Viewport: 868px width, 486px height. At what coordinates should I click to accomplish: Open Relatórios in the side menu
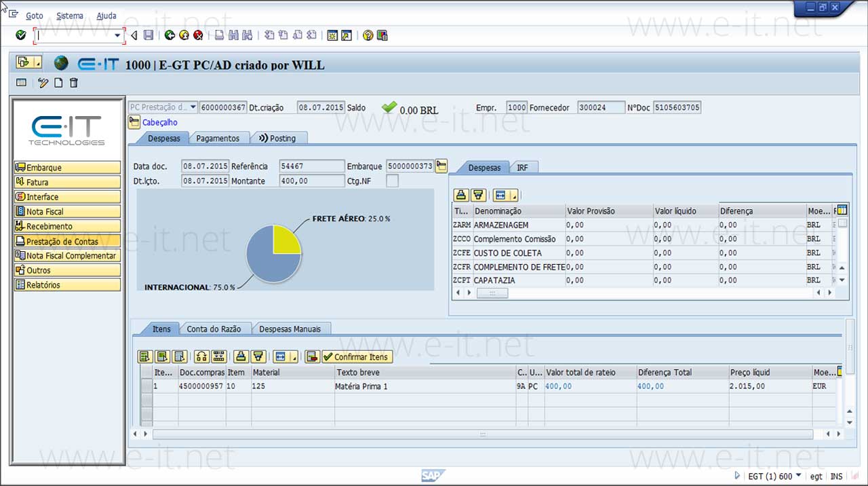67,285
